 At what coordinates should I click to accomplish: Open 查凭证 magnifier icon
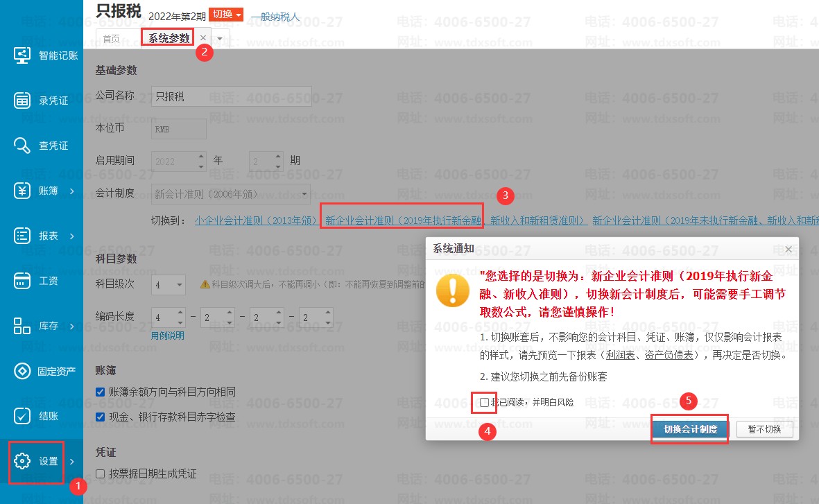click(x=22, y=146)
